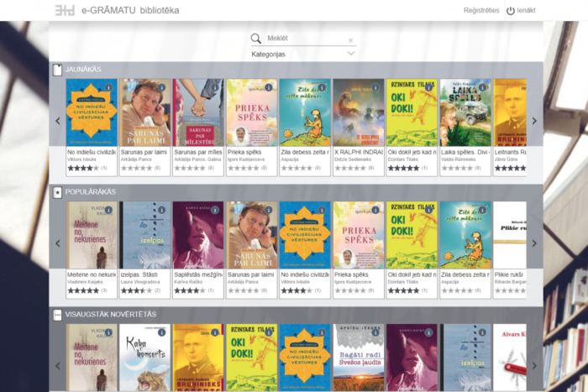Open info icon on Sarunas par laimi Jaunākās cover
Image resolution: width=588 pixels, height=392 pixels.
pyautogui.click(x=161, y=87)
